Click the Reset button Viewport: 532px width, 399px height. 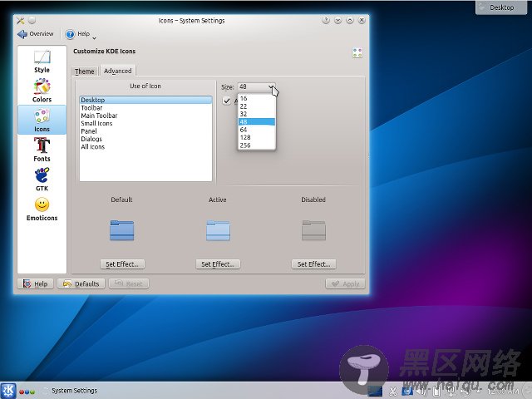129,283
